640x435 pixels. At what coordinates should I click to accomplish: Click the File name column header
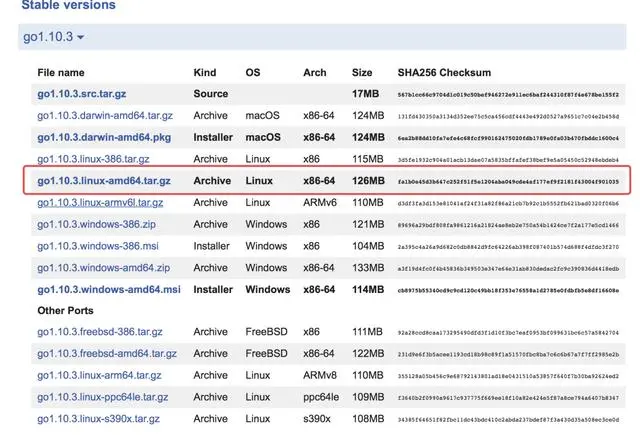point(61,73)
